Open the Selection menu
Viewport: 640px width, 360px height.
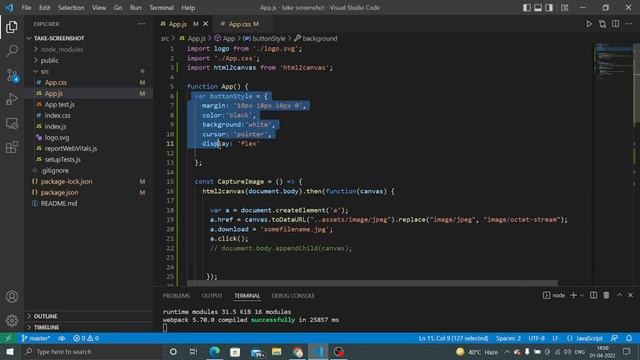[x=71, y=8]
